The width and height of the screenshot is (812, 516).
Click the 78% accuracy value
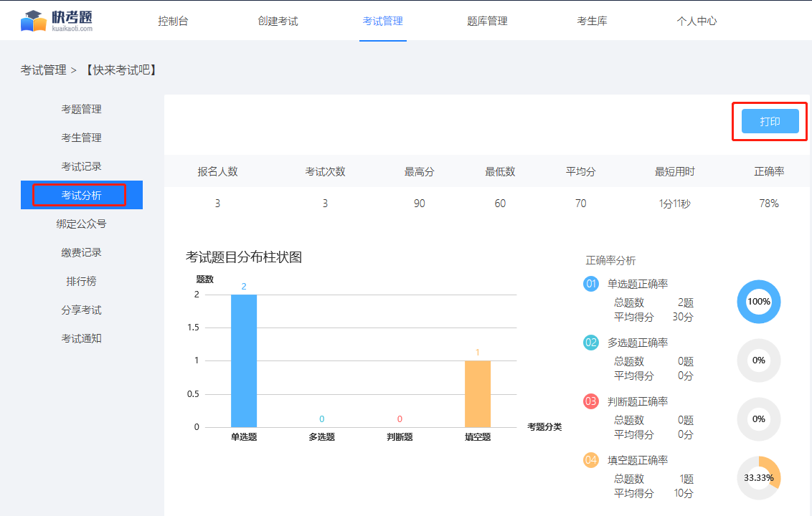[x=769, y=204]
